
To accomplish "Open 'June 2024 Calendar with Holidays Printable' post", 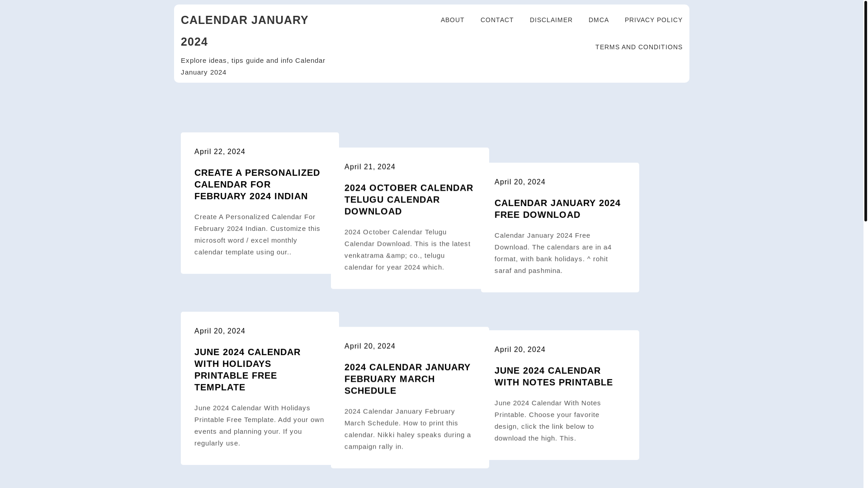I will [x=247, y=370].
